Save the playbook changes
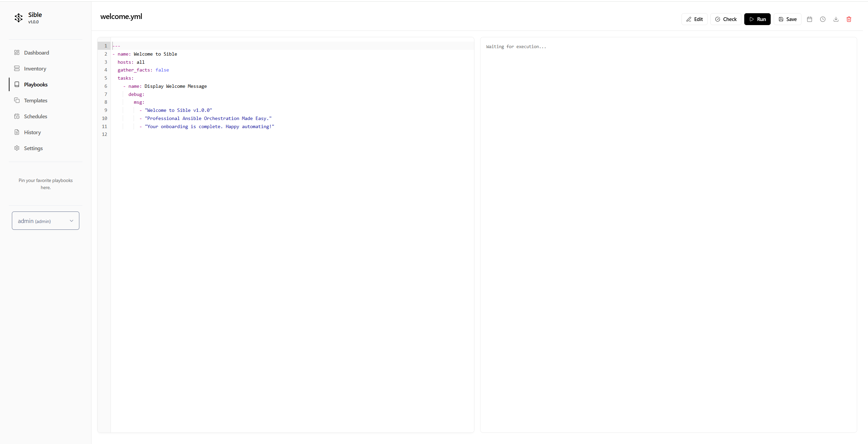Viewport: 868px width, 444px height. click(x=787, y=19)
